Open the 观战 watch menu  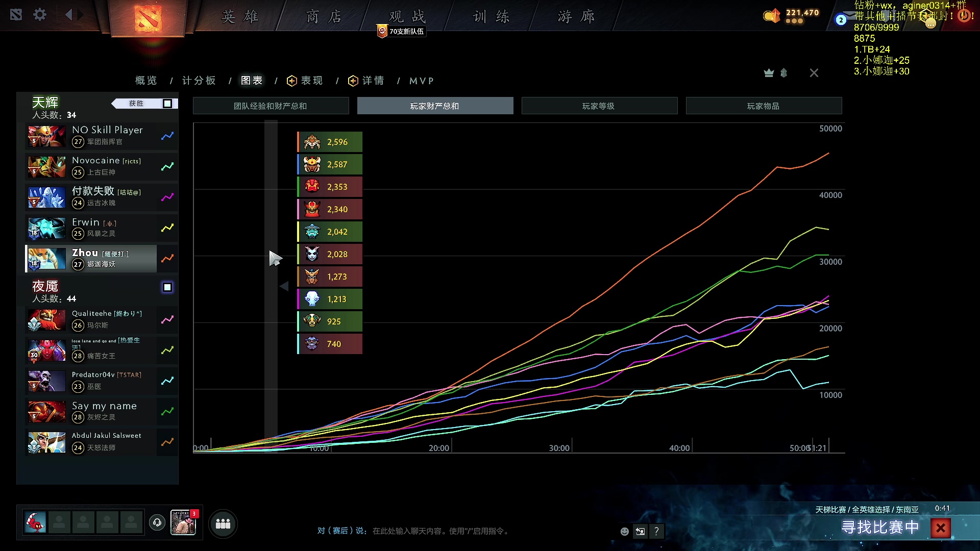click(x=407, y=17)
